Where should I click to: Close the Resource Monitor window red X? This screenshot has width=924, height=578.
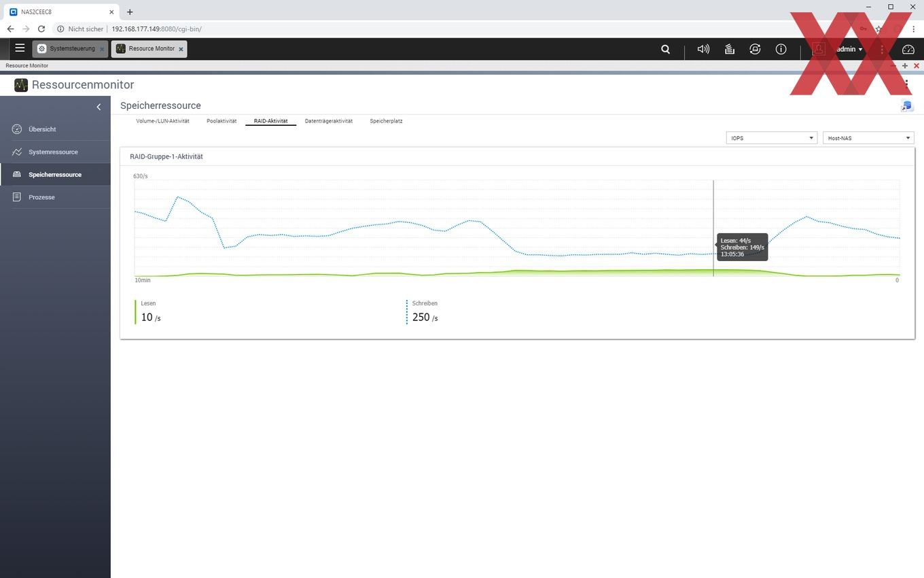(x=917, y=66)
